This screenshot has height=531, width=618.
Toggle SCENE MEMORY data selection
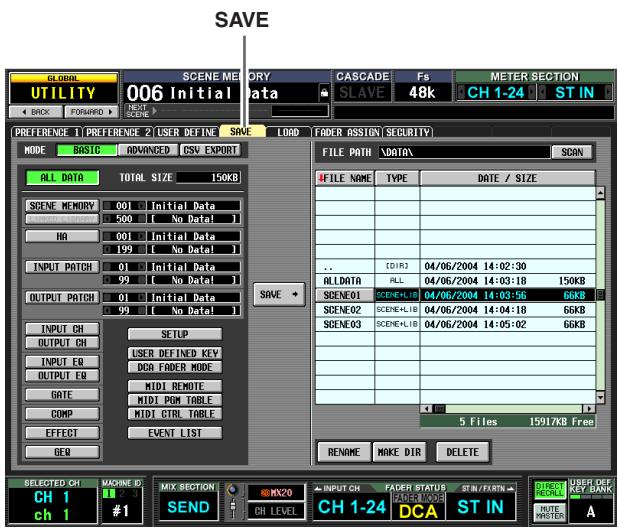click(x=62, y=206)
